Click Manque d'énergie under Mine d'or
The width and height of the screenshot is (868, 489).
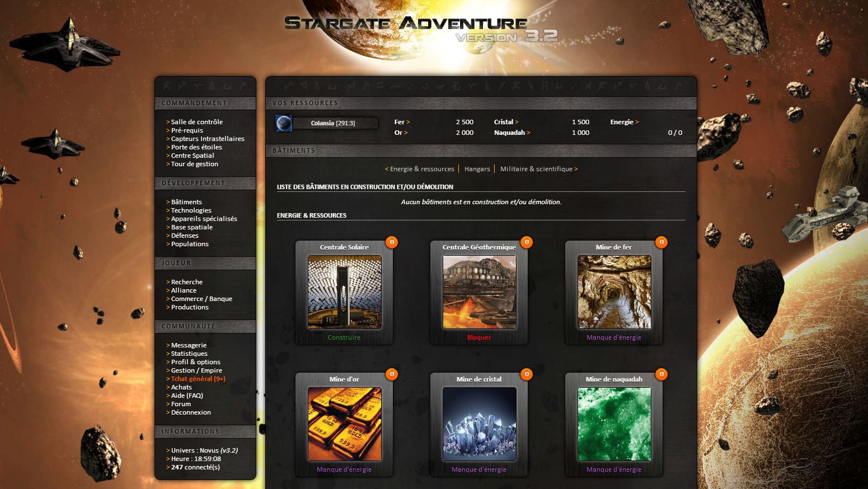click(x=344, y=469)
